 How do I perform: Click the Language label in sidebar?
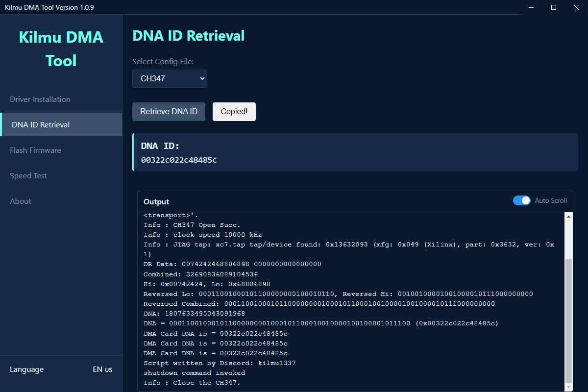[x=26, y=369]
